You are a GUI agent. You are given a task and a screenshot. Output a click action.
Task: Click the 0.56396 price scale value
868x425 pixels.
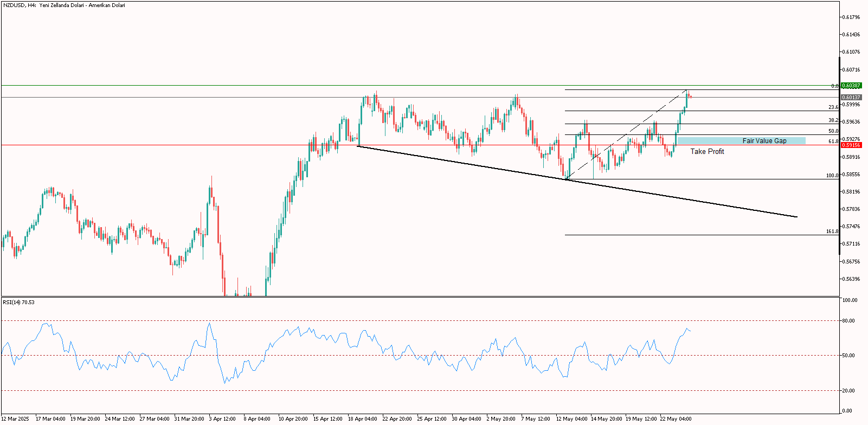851,279
